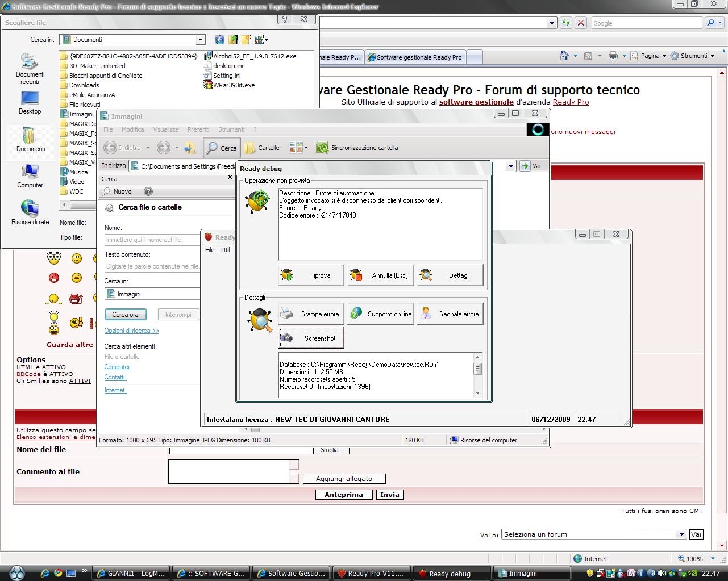
Task: Open the Modifica menu in Immagini window
Action: click(x=132, y=129)
